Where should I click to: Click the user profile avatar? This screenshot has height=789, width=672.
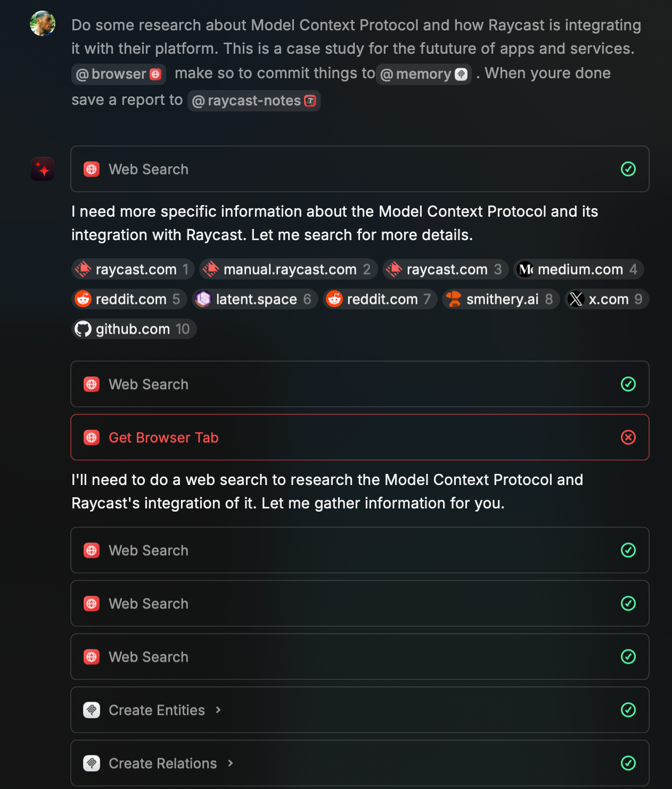point(43,23)
